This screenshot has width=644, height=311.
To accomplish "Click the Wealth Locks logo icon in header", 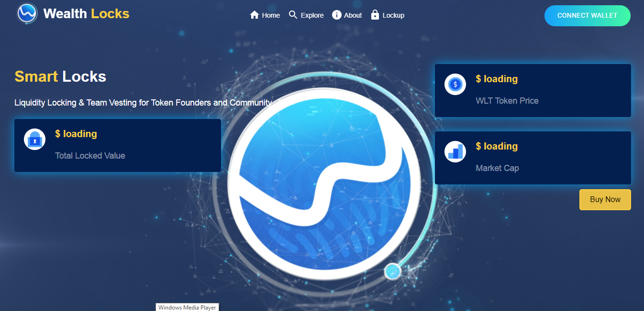I will point(27,13).
